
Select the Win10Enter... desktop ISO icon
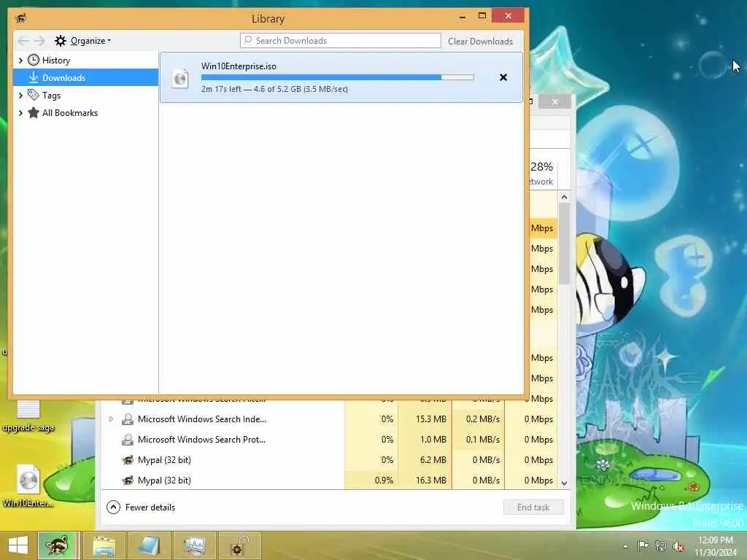click(28, 486)
